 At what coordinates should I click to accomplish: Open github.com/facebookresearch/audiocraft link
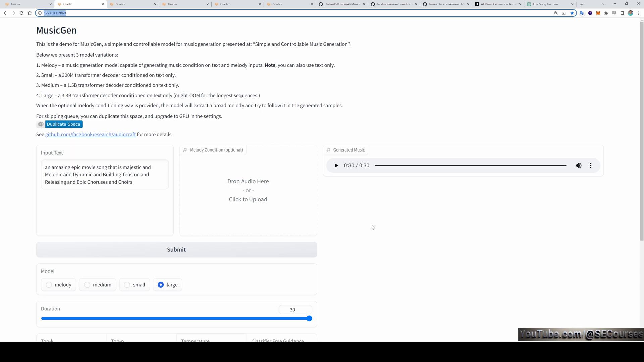pos(90,134)
